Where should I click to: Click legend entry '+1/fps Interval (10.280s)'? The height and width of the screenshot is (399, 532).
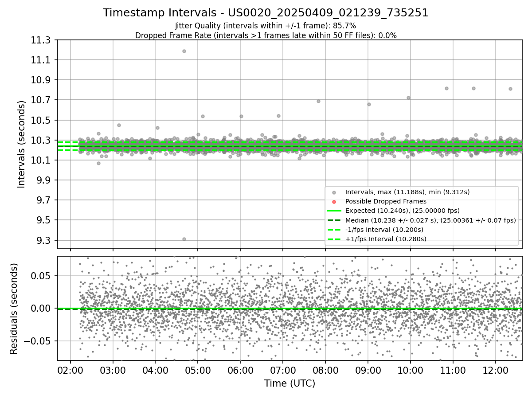(385, 239)
